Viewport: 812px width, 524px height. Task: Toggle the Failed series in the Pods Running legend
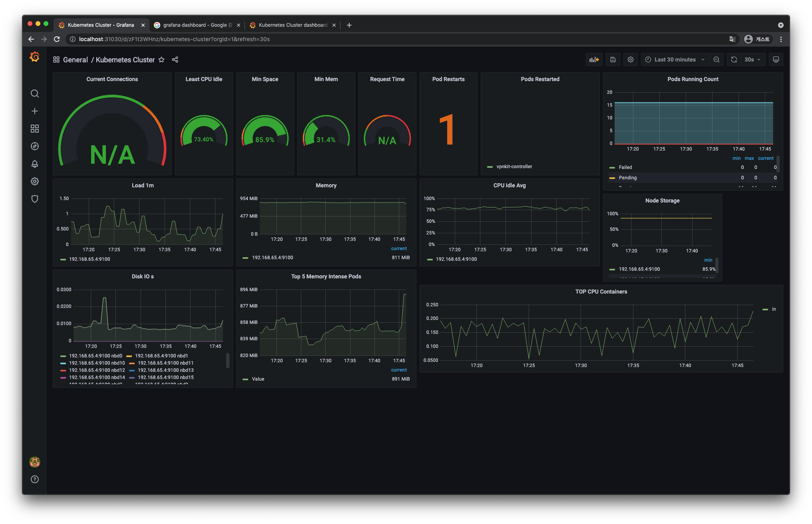[x=625, y=167]
